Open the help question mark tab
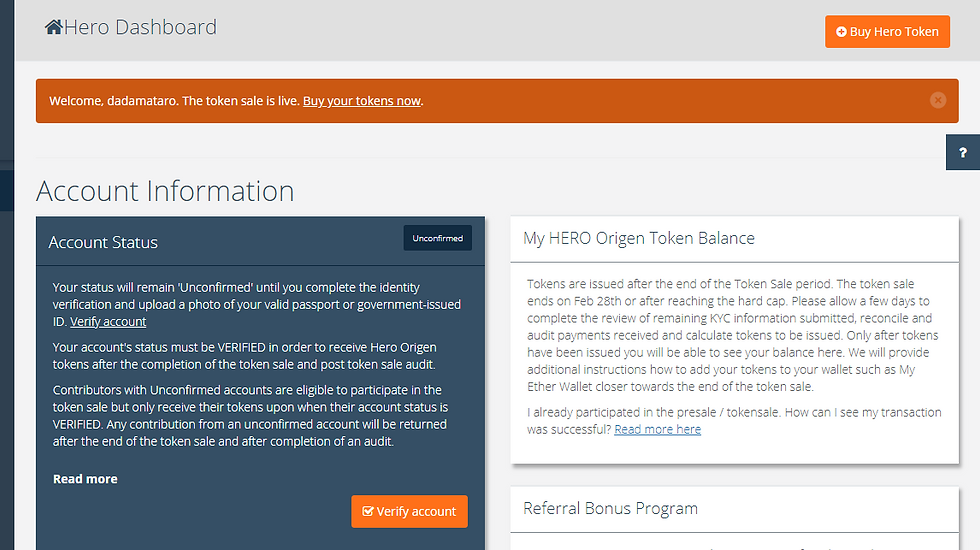Image resolution: width=980 pixels, height=550 pixels. point(962,152)
